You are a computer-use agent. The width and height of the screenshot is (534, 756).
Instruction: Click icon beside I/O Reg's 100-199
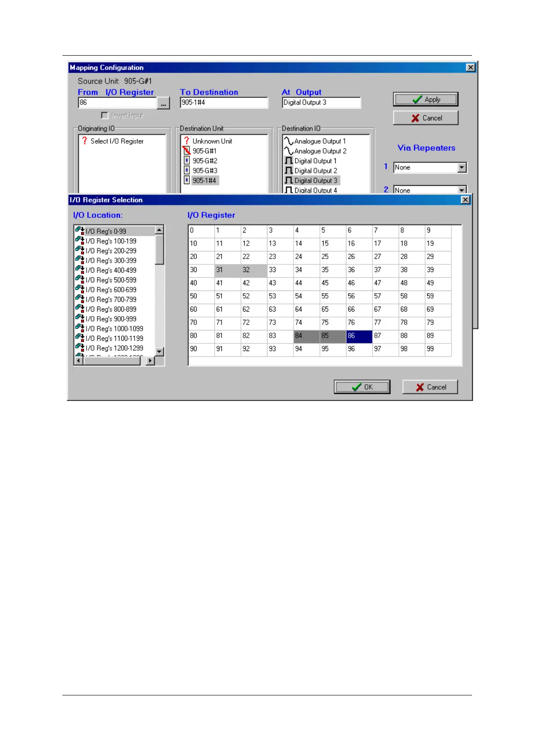[80, 241]
